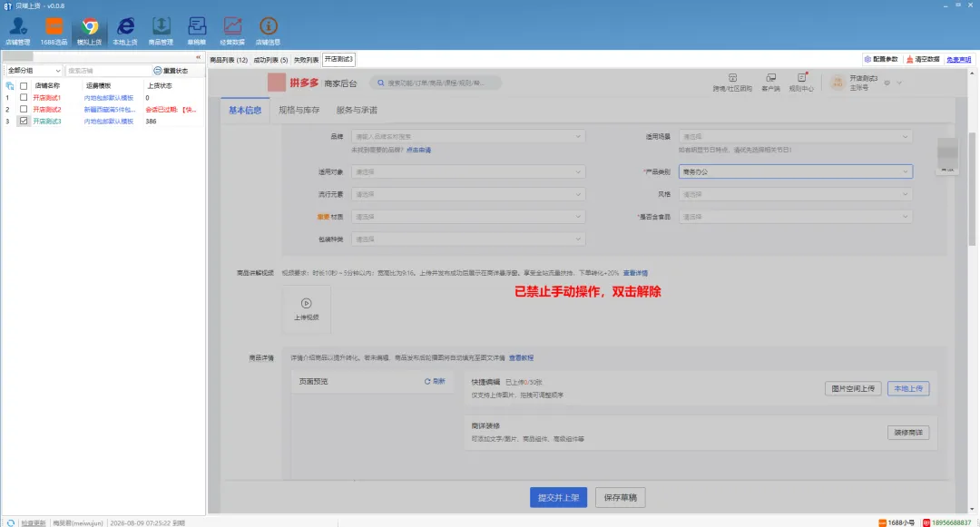Expand the 材质 material dropdown
The width and height of the screenshot is (980, 527).
[x=468, y=217]
